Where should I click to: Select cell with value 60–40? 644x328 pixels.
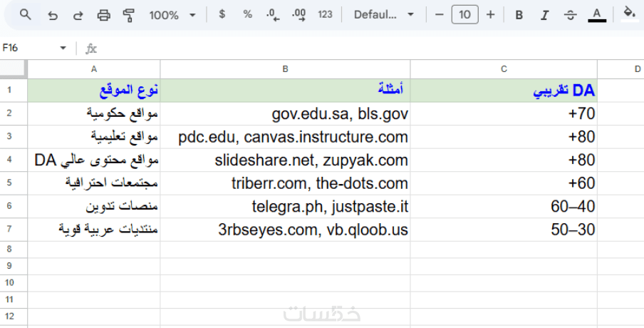coord(504,206)
